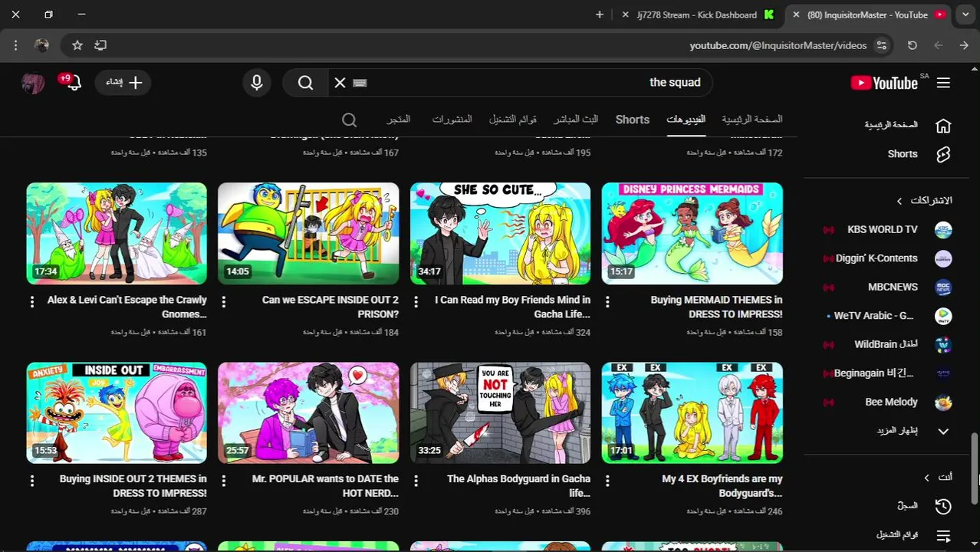The height and width of the screenshot is (552, 980).
Task: Search within channel using tab-row magnifier
Action: [x=349, y=120]
